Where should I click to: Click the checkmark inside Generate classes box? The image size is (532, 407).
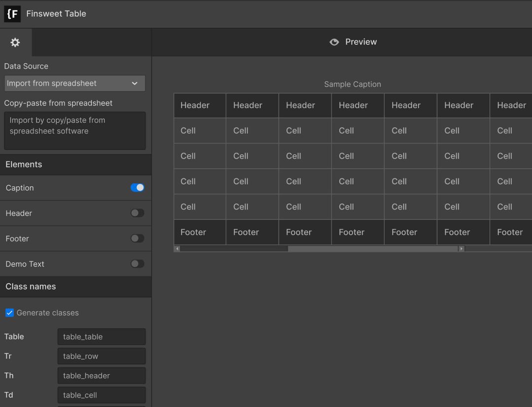pos(9,312)
